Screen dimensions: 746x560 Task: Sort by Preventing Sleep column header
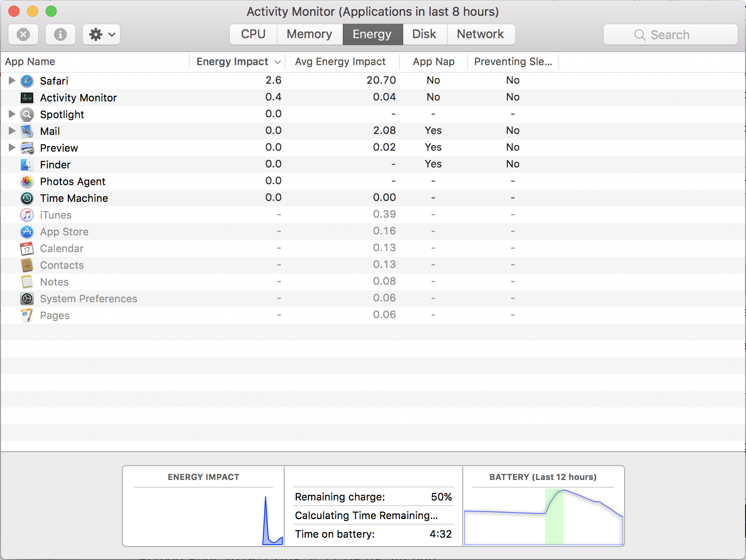tap(513, 62)
